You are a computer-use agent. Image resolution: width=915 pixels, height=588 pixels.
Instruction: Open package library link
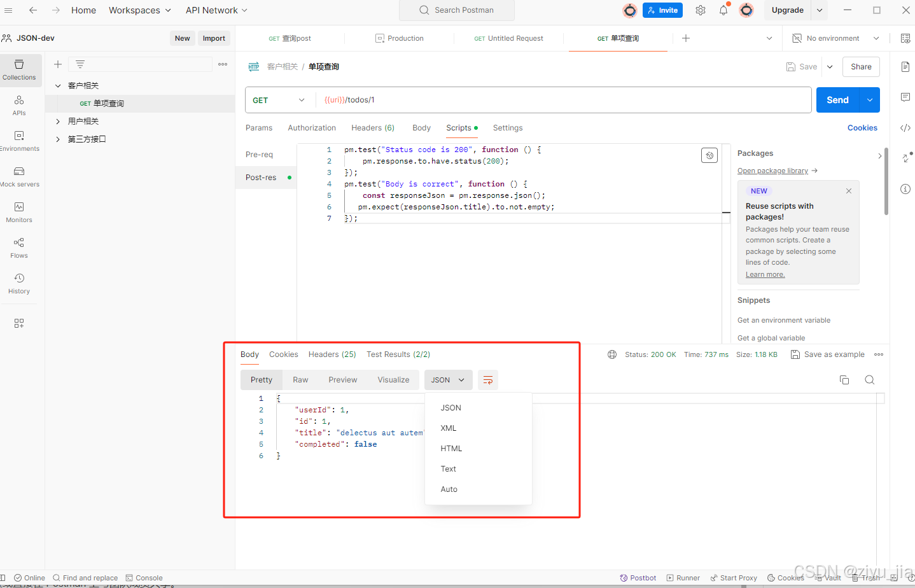[x=772, y=171]
